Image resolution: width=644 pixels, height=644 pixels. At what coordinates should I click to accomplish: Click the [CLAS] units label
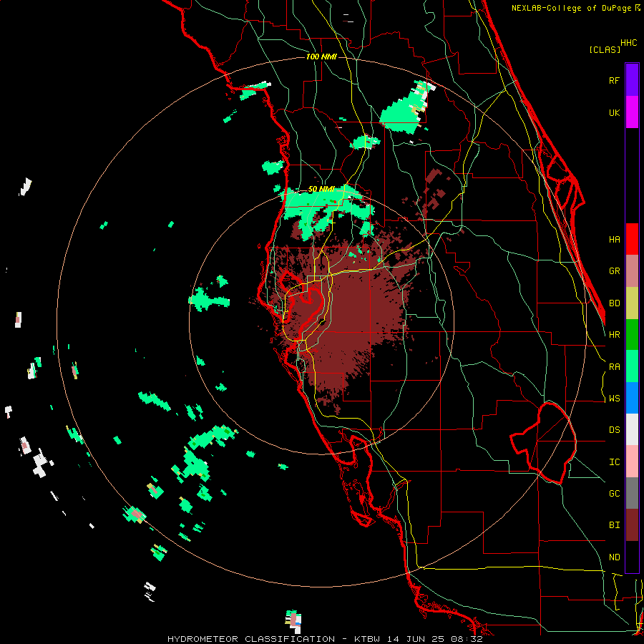(x=605, y=49)
